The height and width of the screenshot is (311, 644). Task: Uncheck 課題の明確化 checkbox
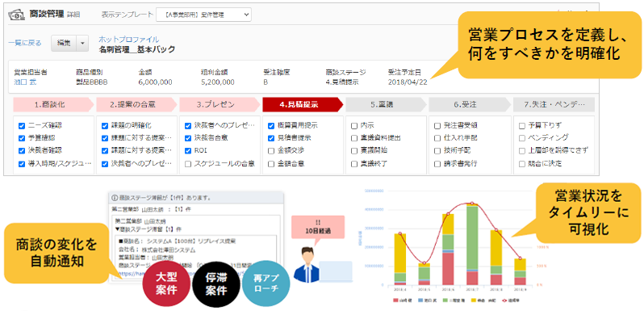(x=105, y=125)
